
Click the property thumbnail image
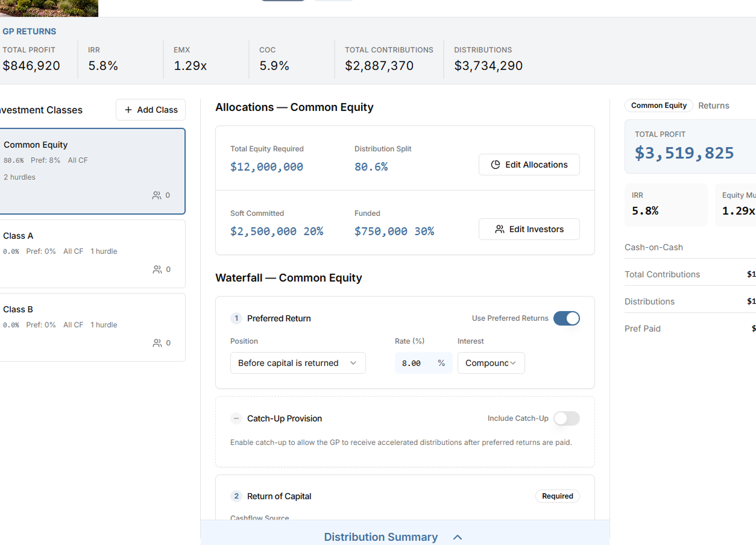tap(48, 8)
